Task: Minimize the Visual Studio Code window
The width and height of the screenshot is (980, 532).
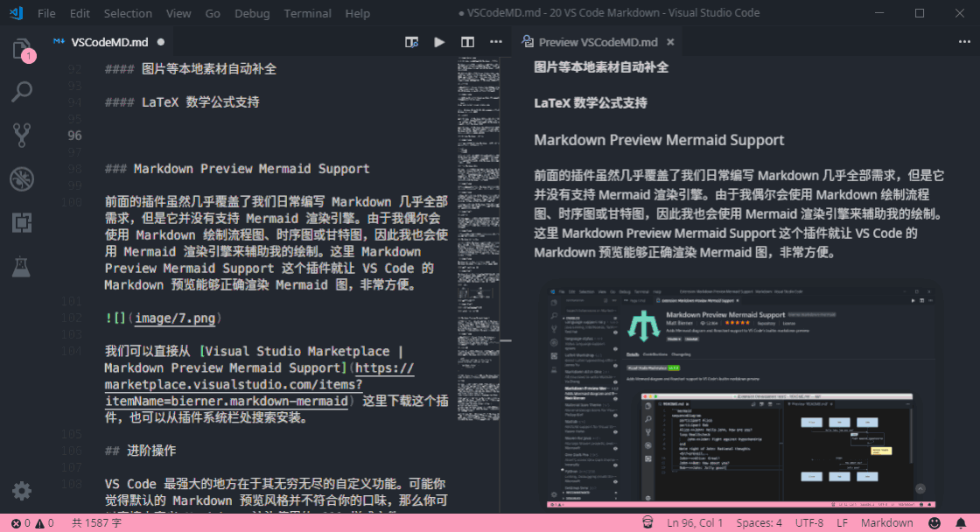Action: pos(879,13)
